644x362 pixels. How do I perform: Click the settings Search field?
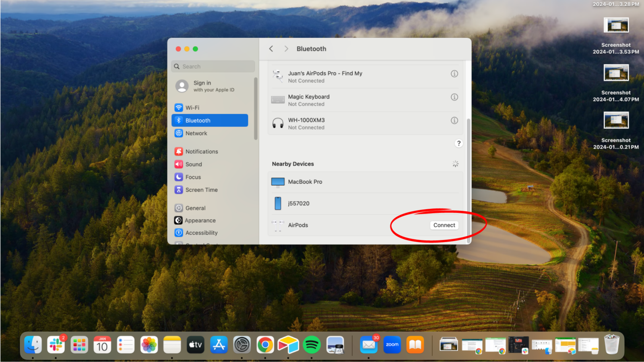[x=213, y=66]
